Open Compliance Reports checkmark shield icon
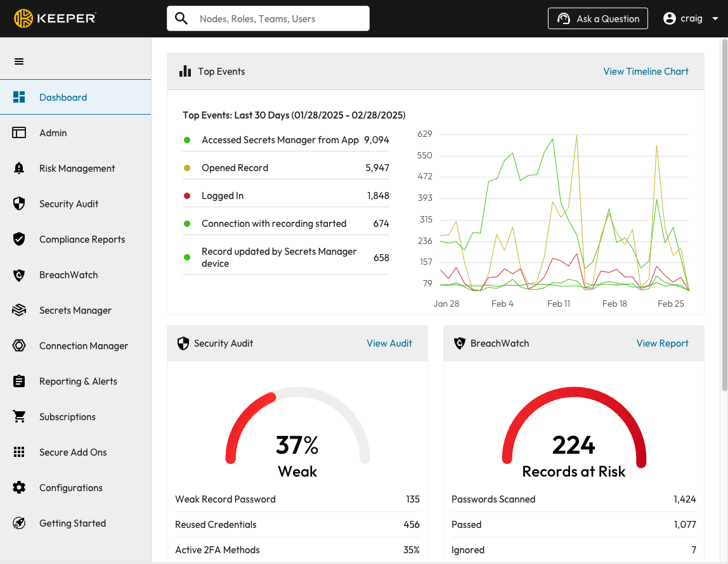This screenshot has height=564, width=728. (x=19, y=240)
